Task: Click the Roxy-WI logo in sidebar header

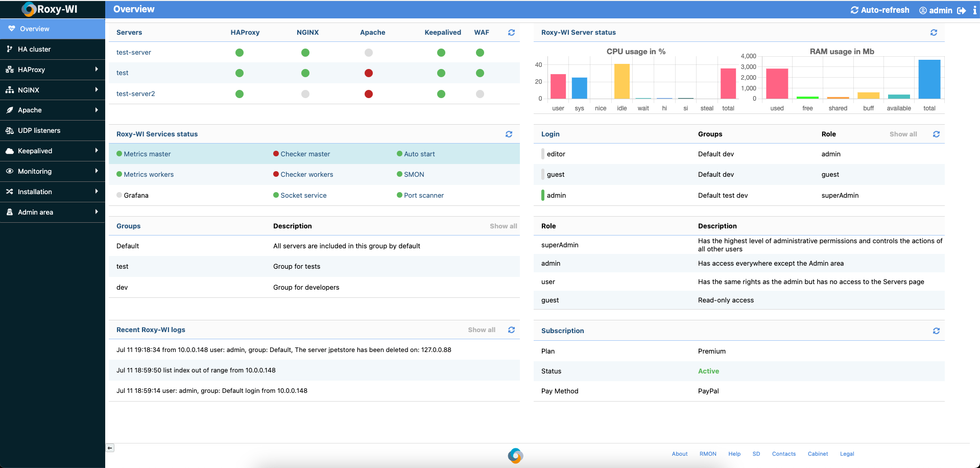Action: pos(50,9)
